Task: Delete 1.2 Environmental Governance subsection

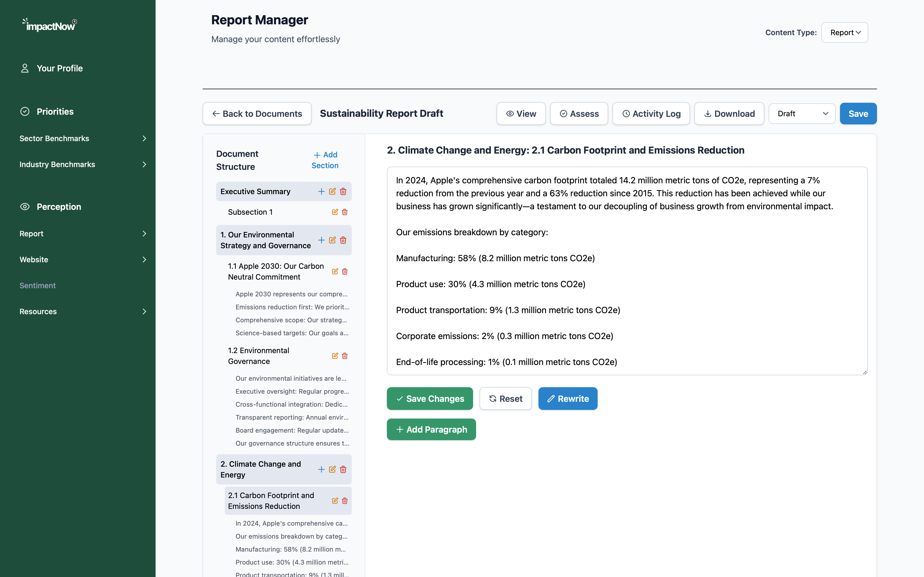Action: pyautogui.click(x=345, y=356)
